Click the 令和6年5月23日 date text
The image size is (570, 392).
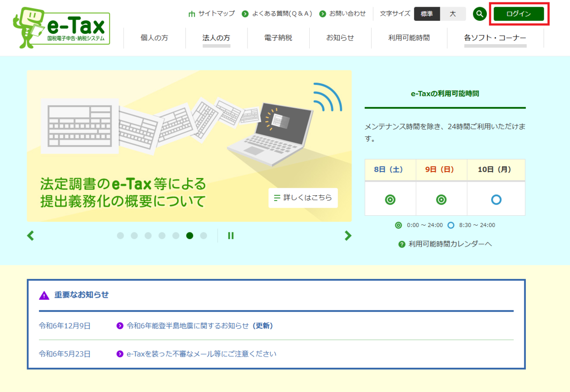point(65,354)
